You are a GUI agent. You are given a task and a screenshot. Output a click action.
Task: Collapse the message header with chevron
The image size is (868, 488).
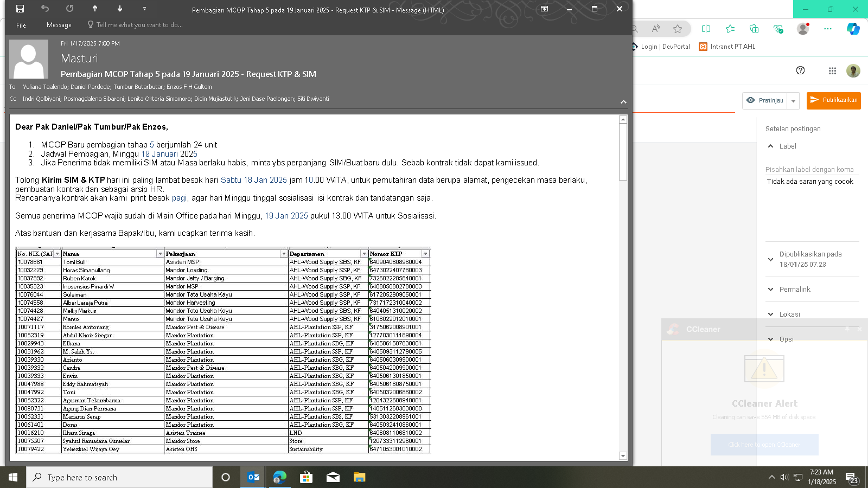623,102
